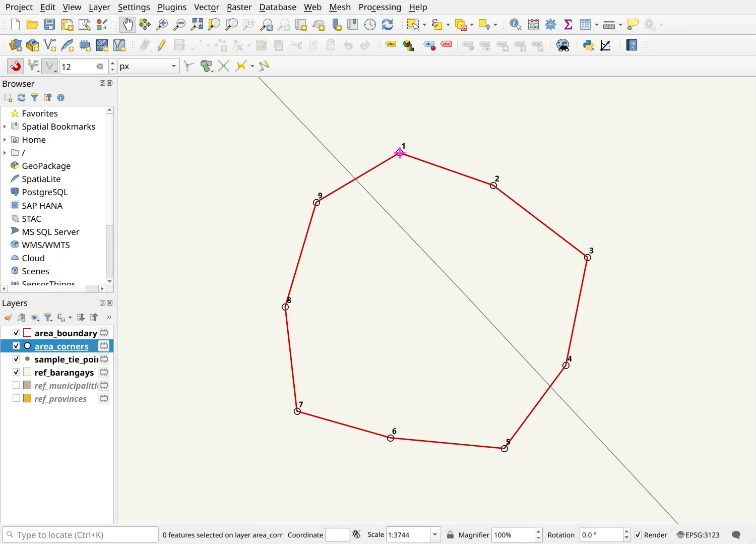Screen dimensions: 756x544
Task: Select the Pan Map hand tool
Action: (x=128, y=24)
